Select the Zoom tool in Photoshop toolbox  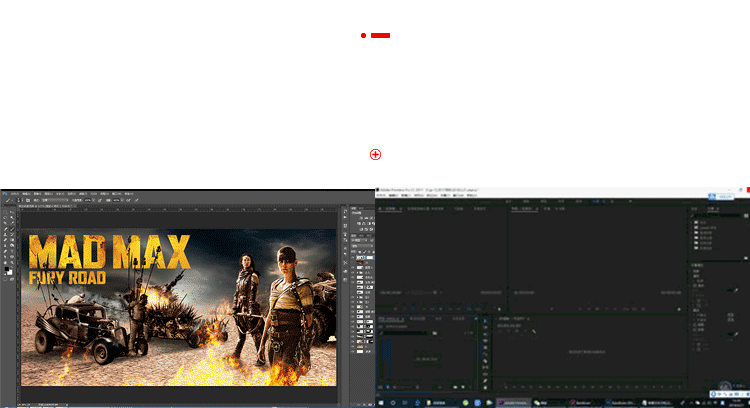coord(12,263)
